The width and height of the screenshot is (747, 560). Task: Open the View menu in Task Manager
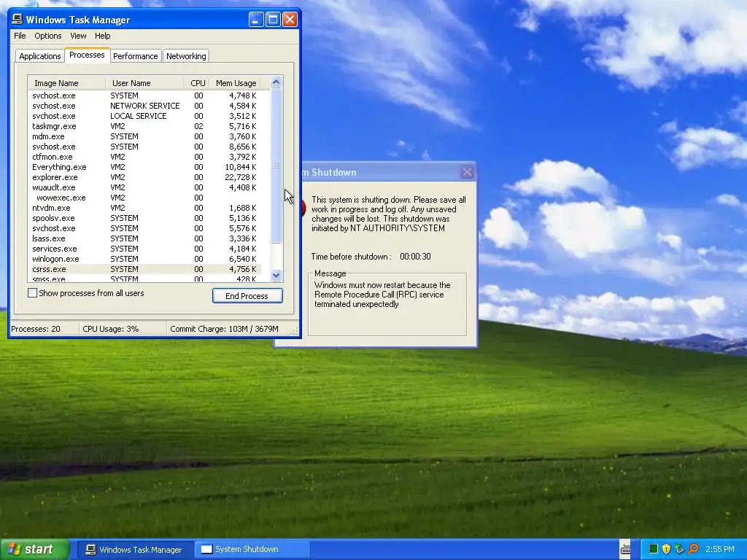[x=78, y=36]
